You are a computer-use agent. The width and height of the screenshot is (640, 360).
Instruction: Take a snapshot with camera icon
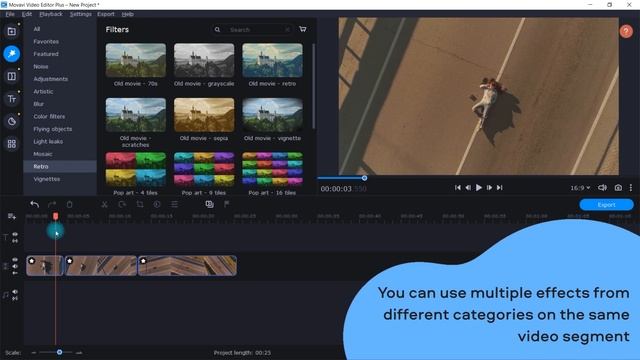coord(618,188)
